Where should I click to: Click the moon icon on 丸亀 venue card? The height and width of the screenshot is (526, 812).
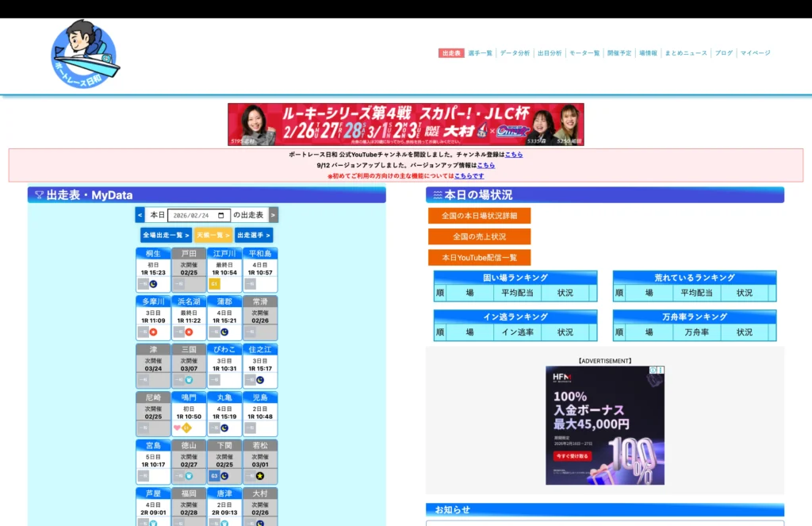(224, 428)
